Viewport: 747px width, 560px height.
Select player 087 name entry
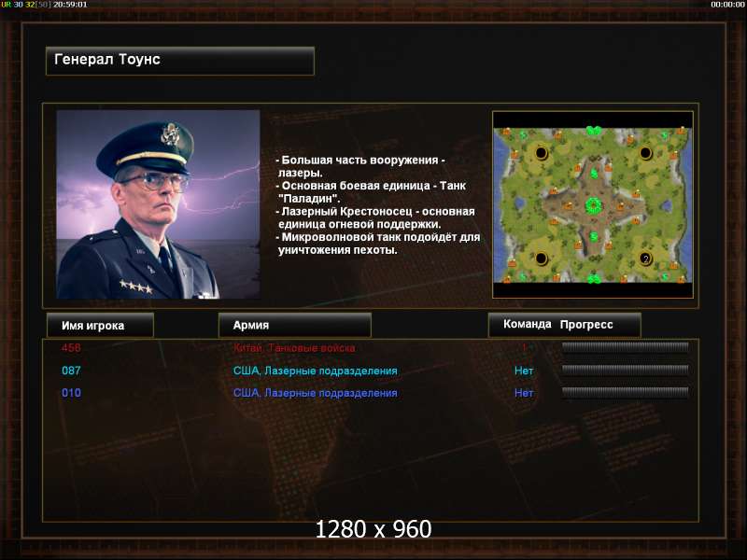[71, 371]
